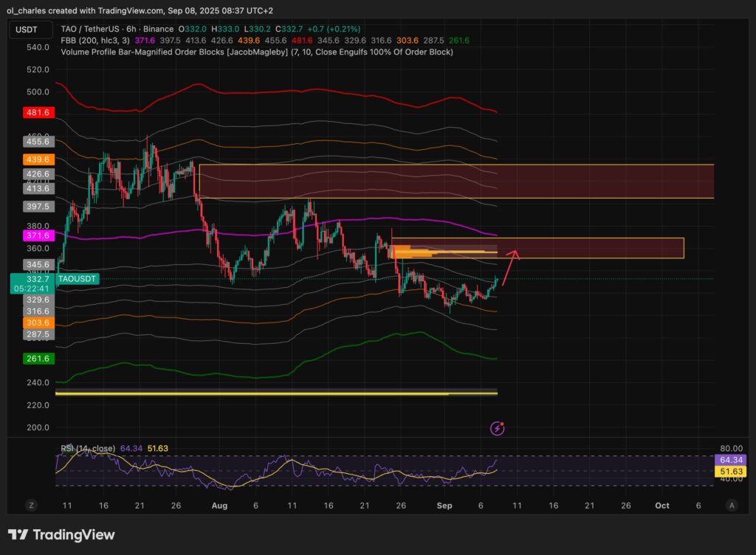Screen dimensions: 756x555
Task: Click the Sep label on time axis
Action: click(444, 506)
